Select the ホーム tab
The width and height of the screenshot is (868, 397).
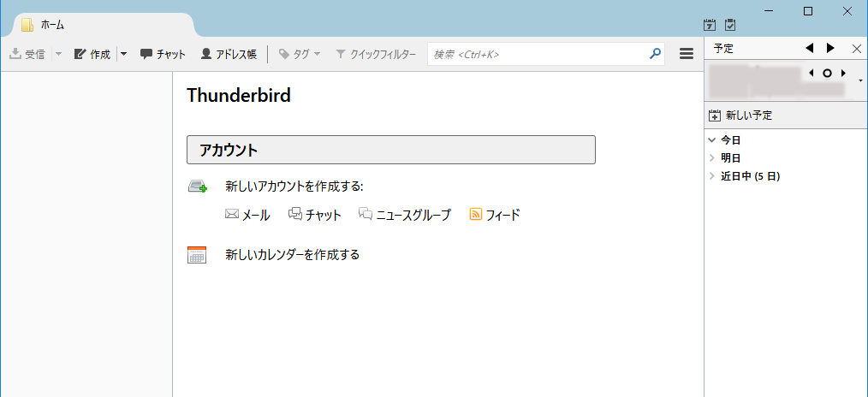click(x=104, y=25)
